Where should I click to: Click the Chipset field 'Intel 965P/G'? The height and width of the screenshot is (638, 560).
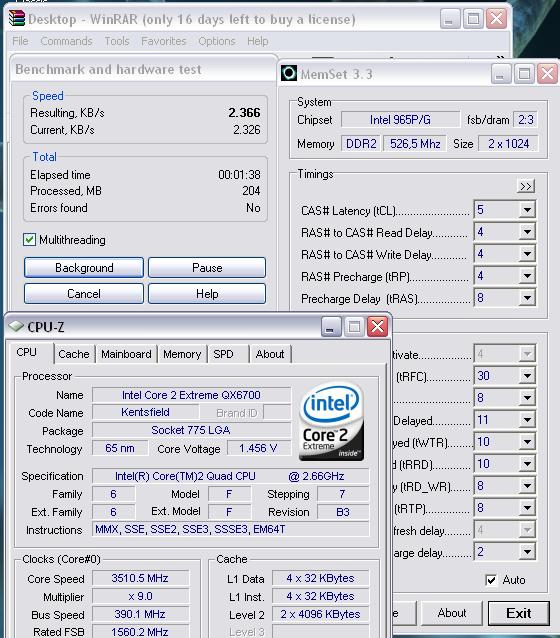click(x=400, y=120)
